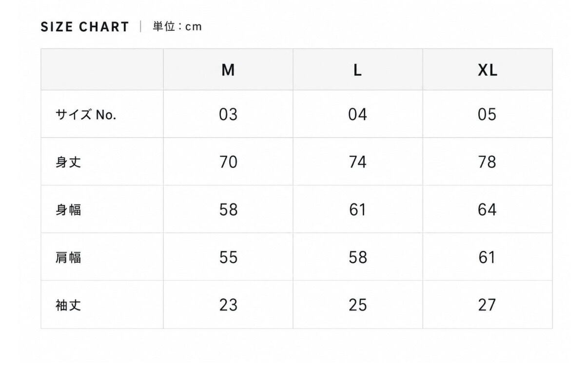This screenshot has width=588, height=370.
Task: Click the 74 length value for L
Action: click(357, 162)
